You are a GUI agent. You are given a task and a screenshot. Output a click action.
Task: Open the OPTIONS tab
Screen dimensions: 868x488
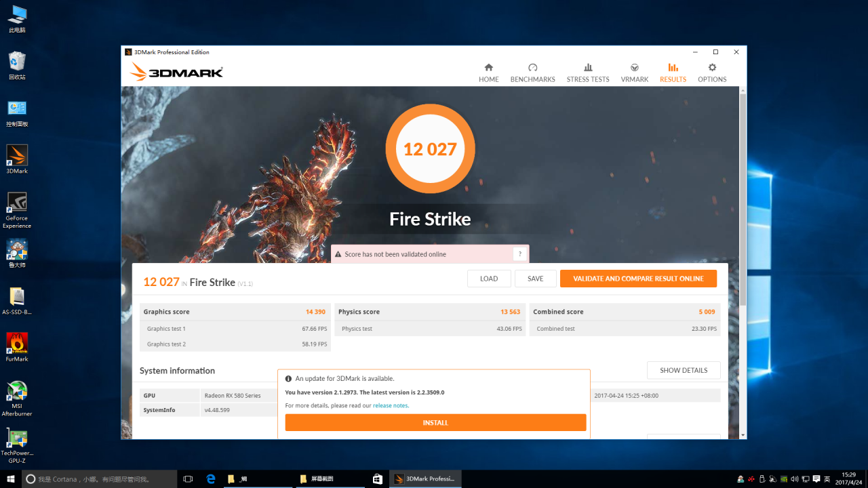click(712, 73)
